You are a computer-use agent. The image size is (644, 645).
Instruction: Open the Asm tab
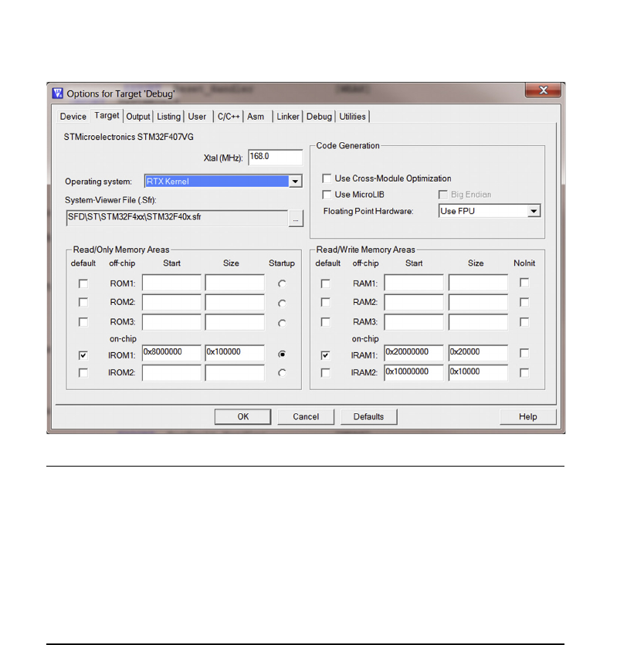pyautogui.click(x=256, y=117)
